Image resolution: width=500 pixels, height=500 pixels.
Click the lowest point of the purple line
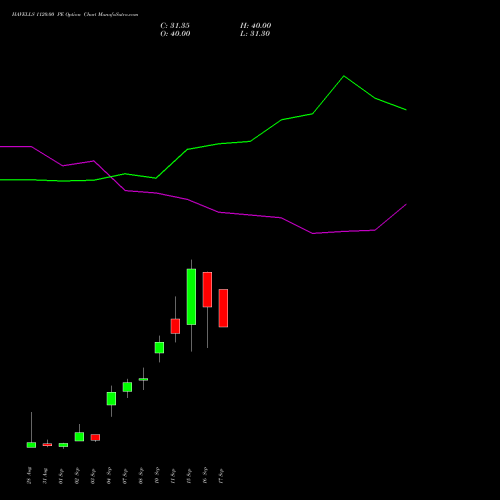313,233
